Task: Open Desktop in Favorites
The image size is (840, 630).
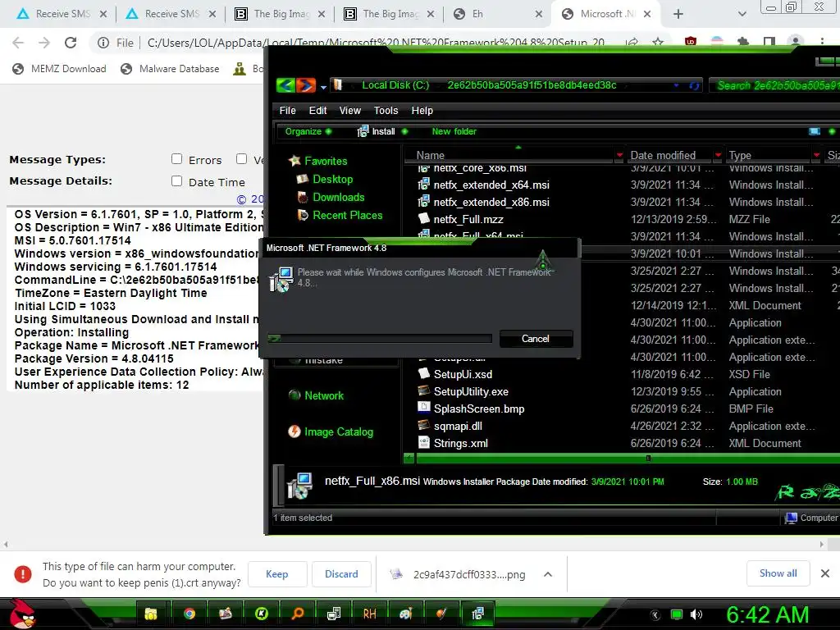Action: tap(333, 179)
